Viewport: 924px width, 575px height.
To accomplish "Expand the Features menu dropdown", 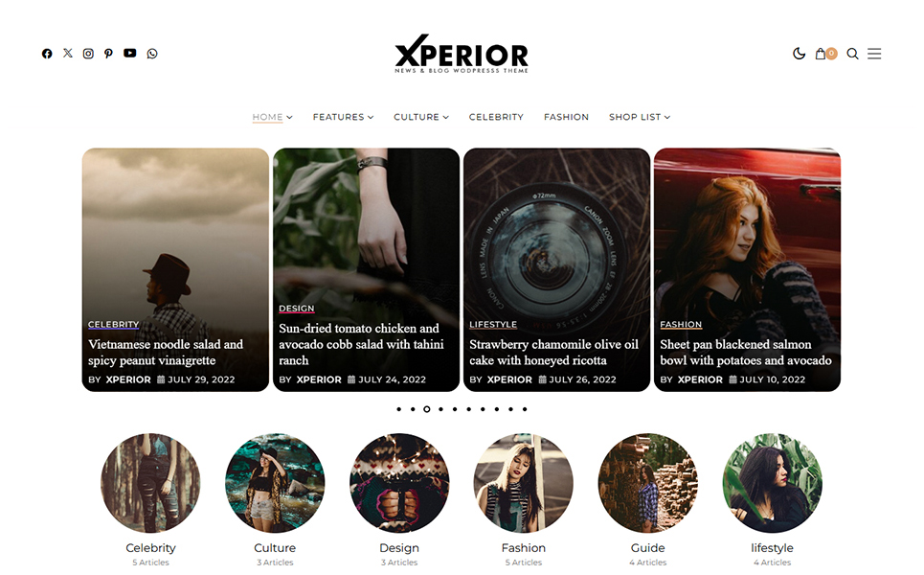I will [343, 117].
